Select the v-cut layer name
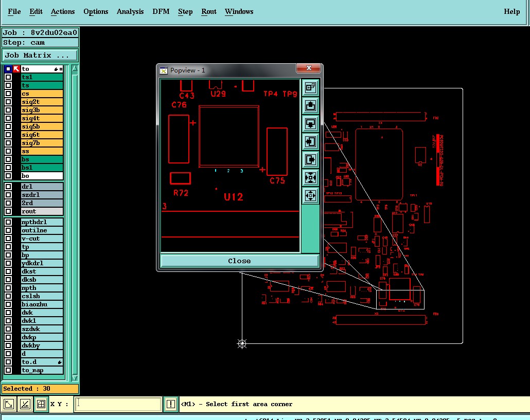The image size is (530, 420). [x=42, y=239]
